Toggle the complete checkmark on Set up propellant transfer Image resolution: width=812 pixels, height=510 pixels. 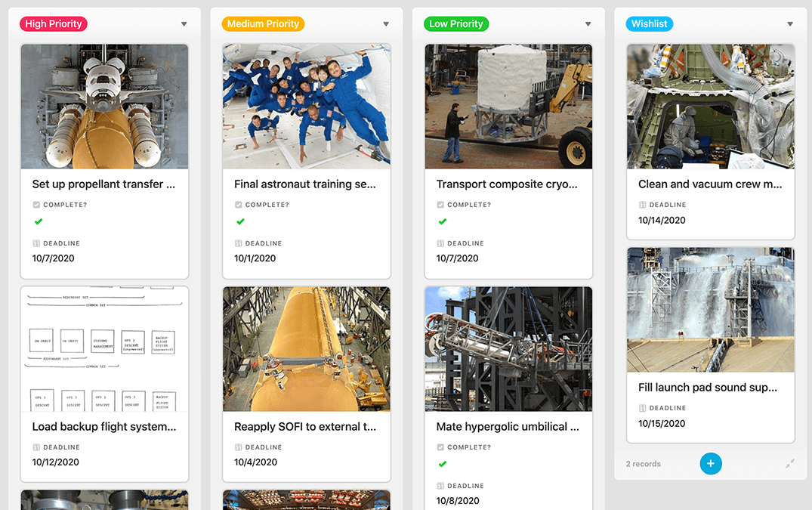click(39, 221)
